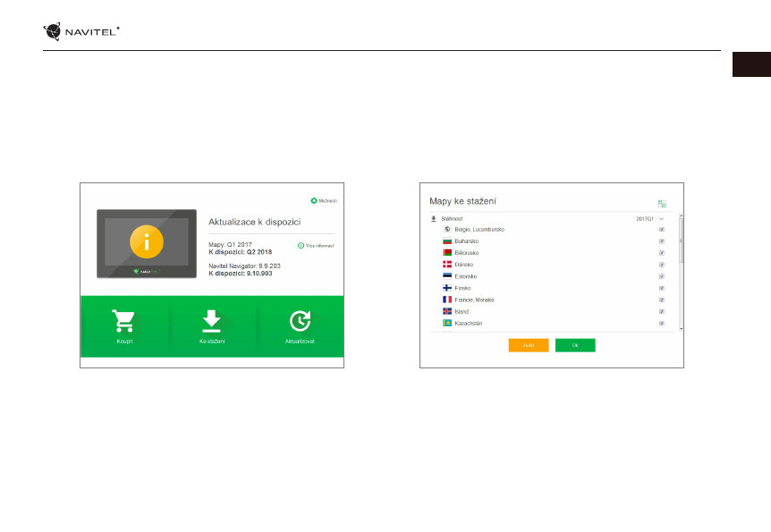Select Francie, Monako in the map list
The height and width of the screenshot is (532, 771).
[x=474, y=300]
